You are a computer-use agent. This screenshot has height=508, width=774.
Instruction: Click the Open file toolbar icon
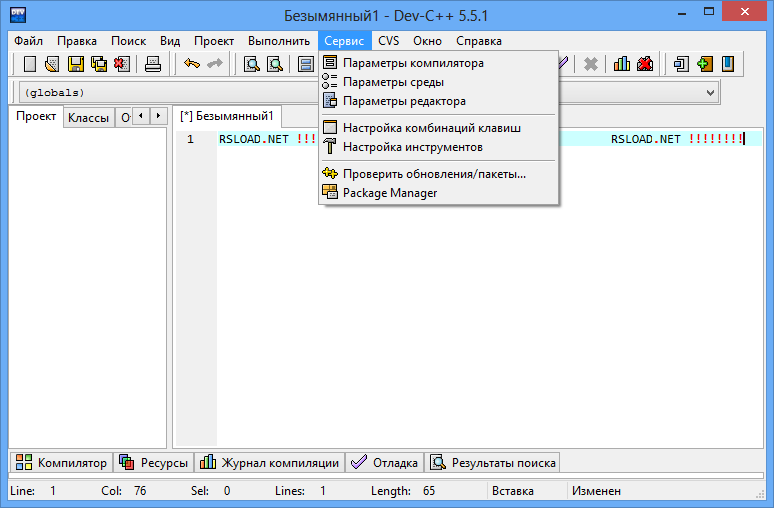point(52,64)
